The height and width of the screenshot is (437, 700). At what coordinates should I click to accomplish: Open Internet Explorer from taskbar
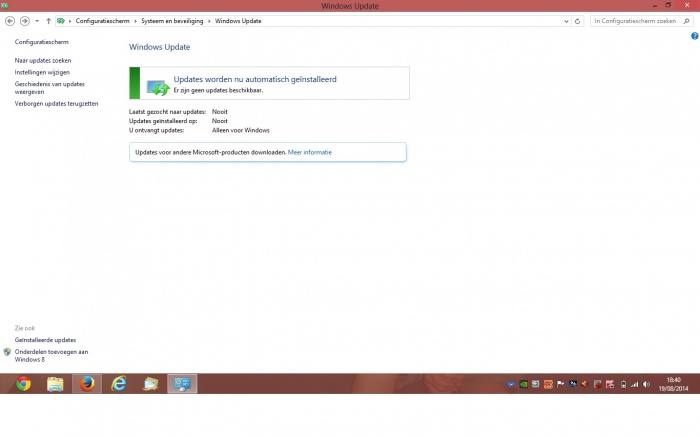(119, 384)
